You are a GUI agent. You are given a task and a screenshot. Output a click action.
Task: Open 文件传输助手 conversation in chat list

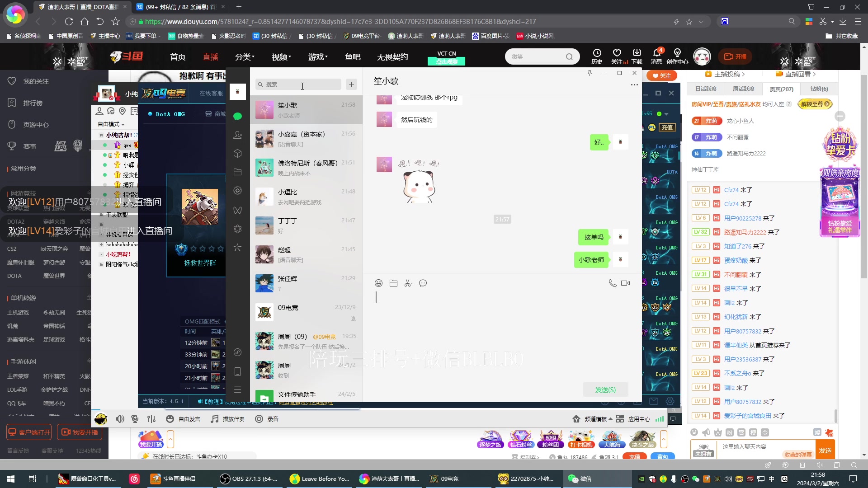pos(307,395)
